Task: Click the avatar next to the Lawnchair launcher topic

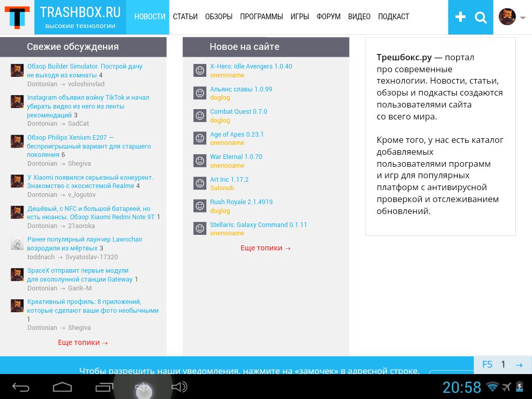Action: [x=17, y=244]
